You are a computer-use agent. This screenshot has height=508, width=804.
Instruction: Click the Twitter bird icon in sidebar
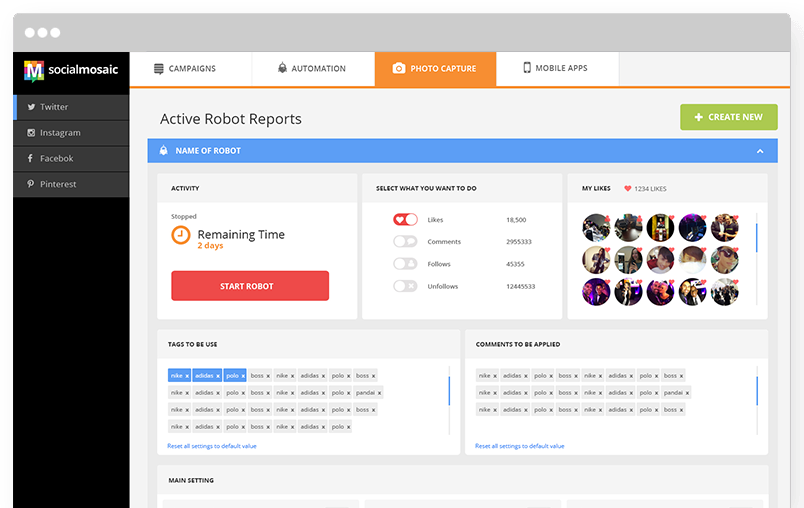[x=31, y=107]
